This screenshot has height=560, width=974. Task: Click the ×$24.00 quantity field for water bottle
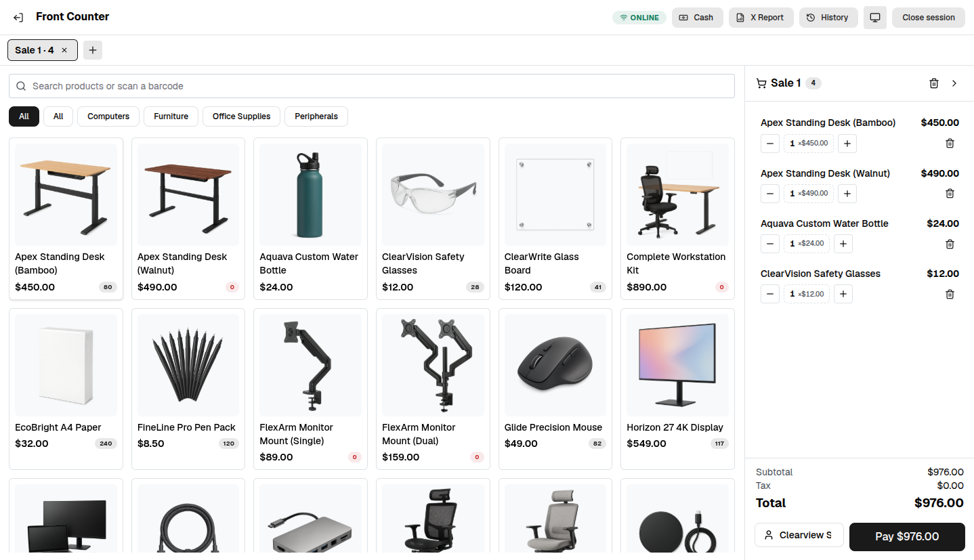(x=807, y=244)
